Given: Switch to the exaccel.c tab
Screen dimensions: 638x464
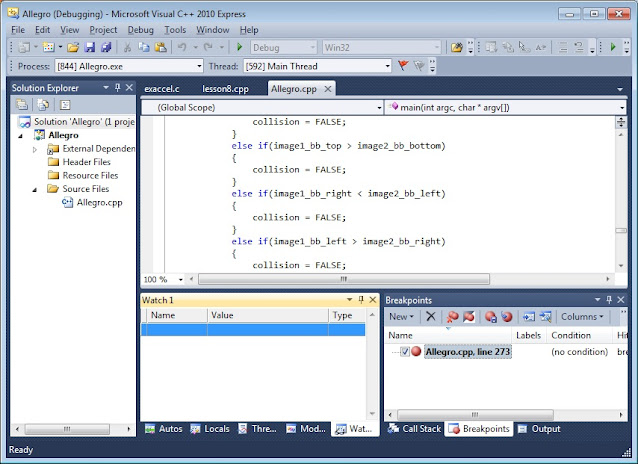Looking at the screenshot, I should pyautogui.click(x=162, y=89).
